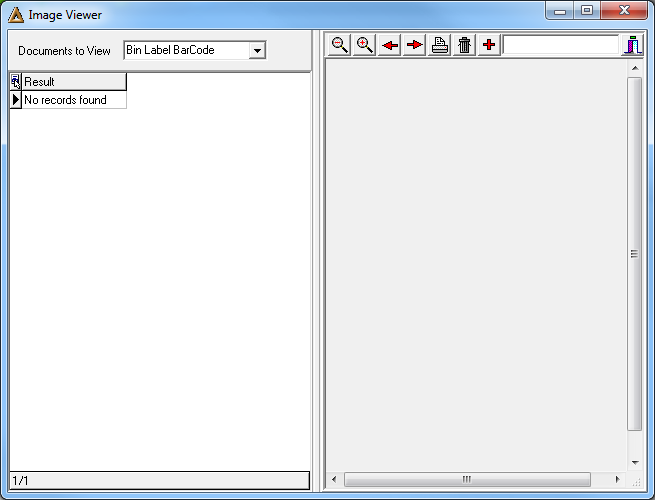Click the vertical scrollbar up arrow

635,68
